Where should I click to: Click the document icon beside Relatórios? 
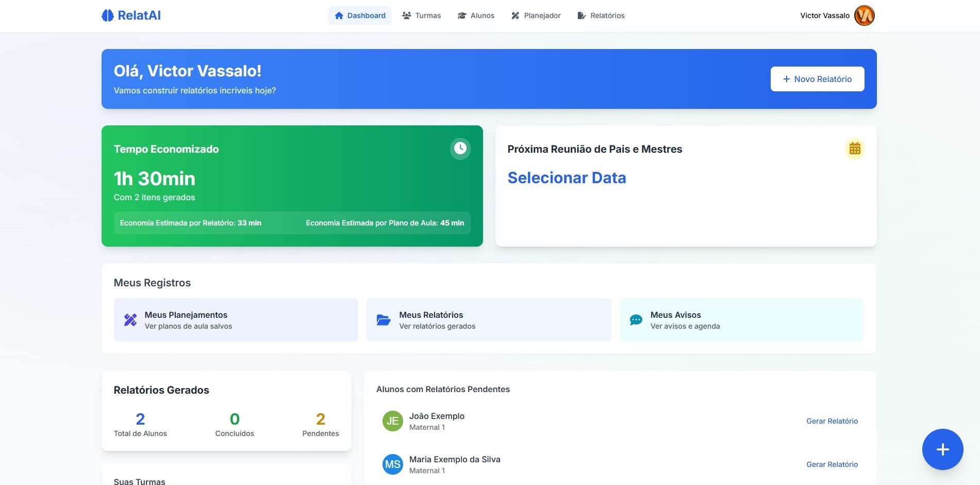(x=582, y=15)
